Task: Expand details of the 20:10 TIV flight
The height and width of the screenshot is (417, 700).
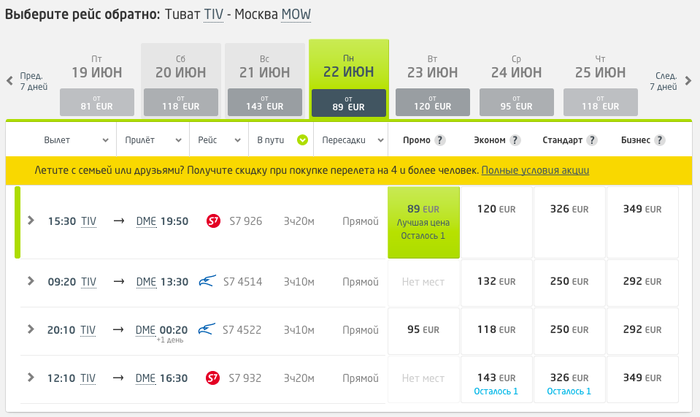Action: (x=31, y=329)
